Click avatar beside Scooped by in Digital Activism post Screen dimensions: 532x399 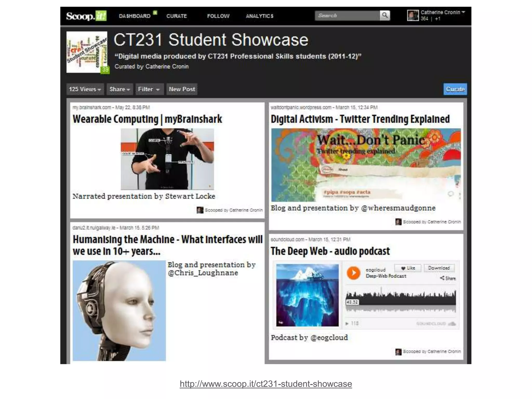(x=398, y=222)
